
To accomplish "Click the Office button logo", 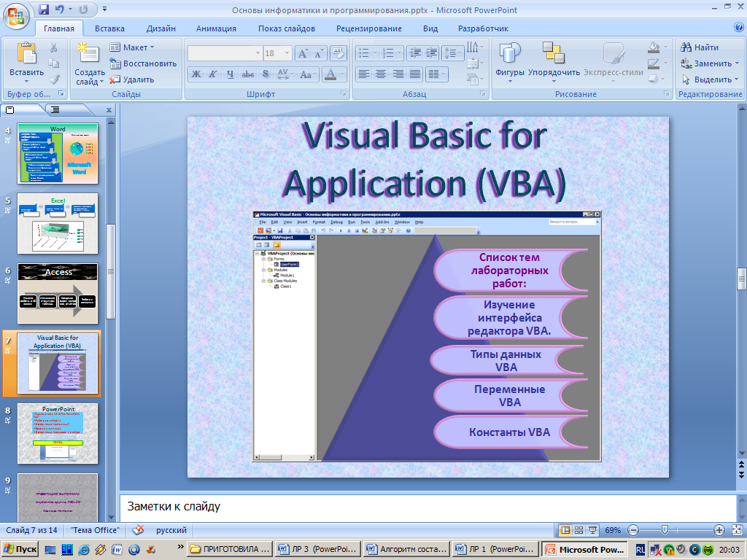I will [x=16, y=17].
